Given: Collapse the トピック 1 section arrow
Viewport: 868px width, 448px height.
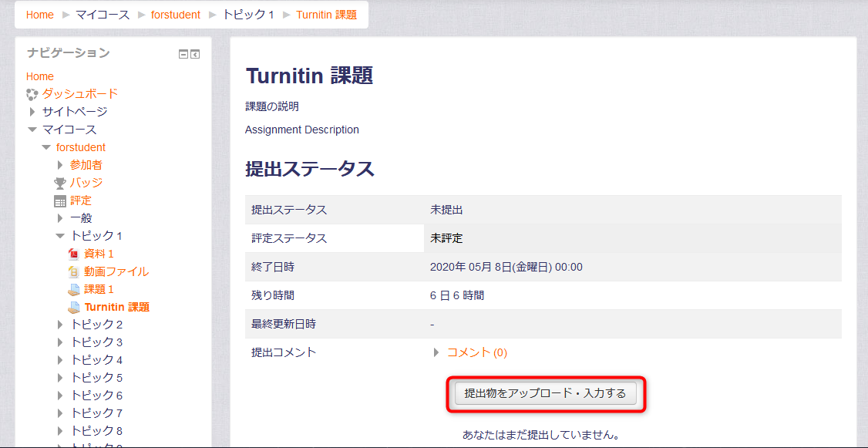Looking at the screenshot, I should 60,236.
